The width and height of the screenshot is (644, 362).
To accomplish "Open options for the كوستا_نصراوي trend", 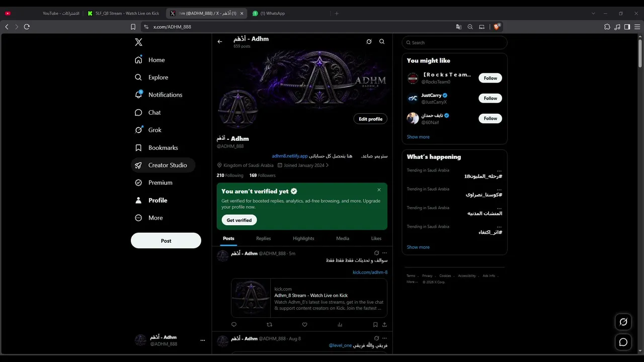I will tap(499, 189).
